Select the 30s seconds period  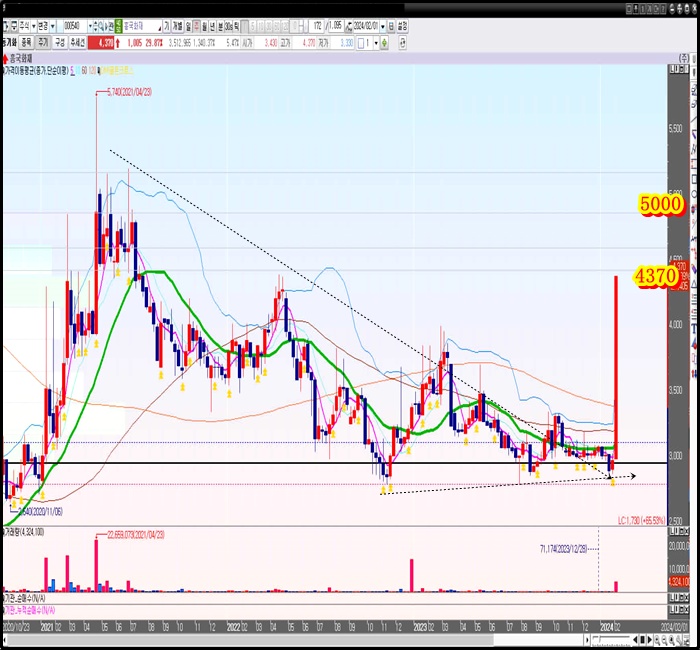229,26
